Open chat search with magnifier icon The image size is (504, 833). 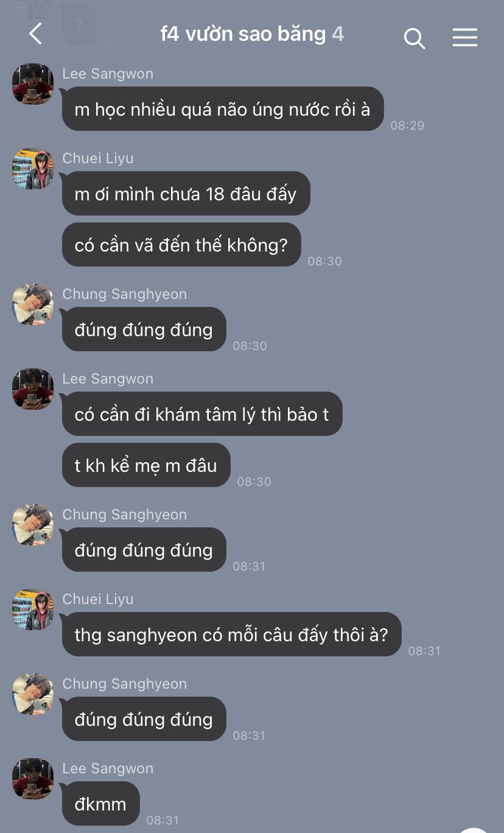[414, 38]
